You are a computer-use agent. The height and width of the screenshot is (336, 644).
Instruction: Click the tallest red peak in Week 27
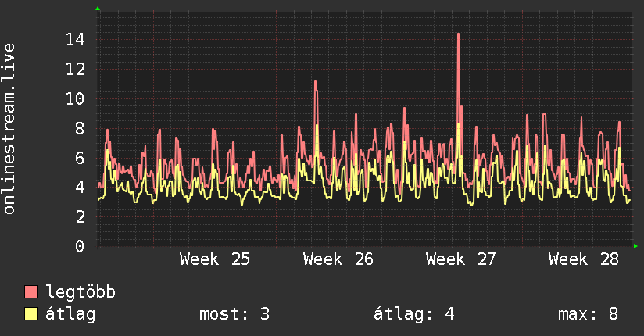[458, 34]
